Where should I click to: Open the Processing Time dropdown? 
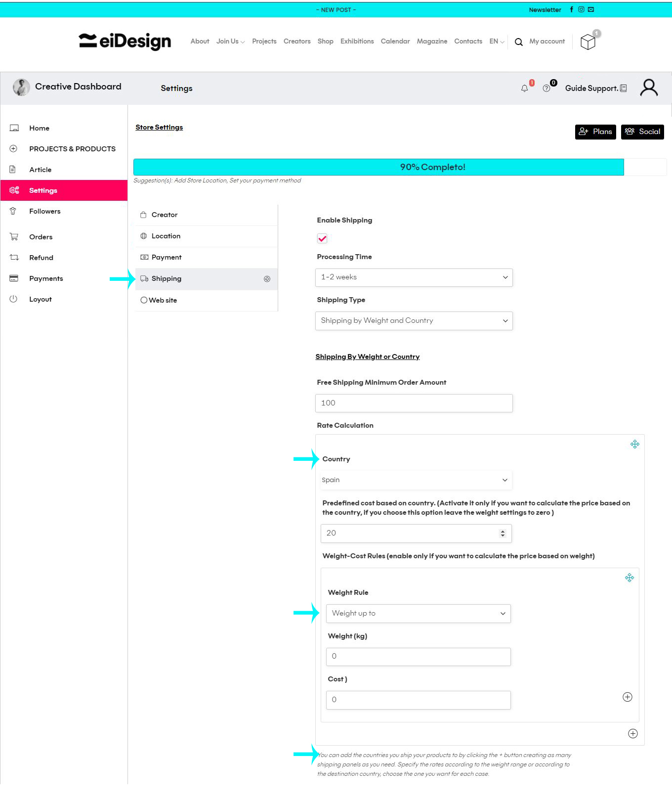click(x=414, y=277)
